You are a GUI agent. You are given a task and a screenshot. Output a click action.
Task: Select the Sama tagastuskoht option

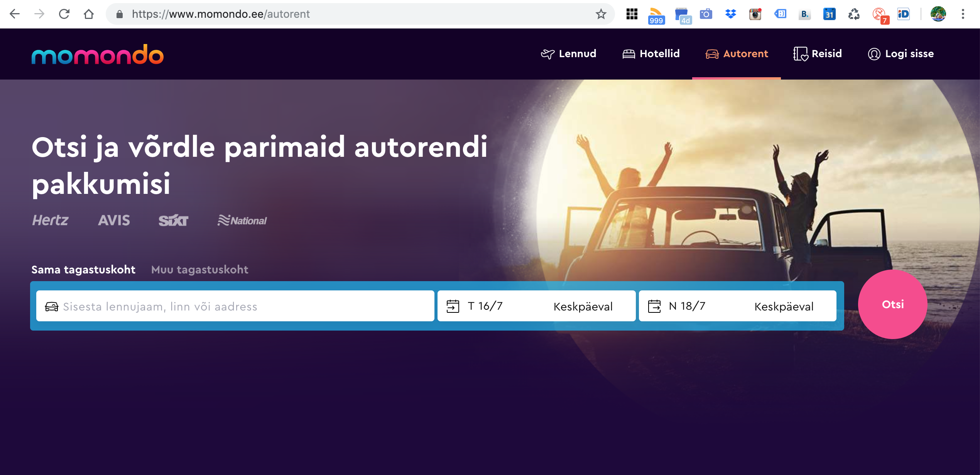[x=83, y=270]
